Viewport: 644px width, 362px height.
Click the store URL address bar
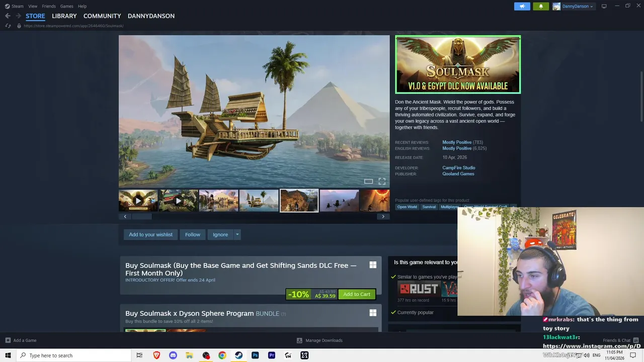[x=73, y=26]
